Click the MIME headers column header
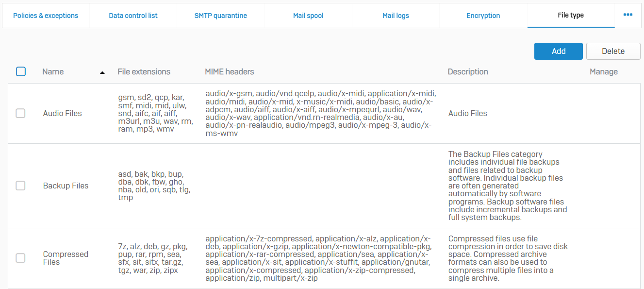644x289 pixels. [x=230, y=72]
